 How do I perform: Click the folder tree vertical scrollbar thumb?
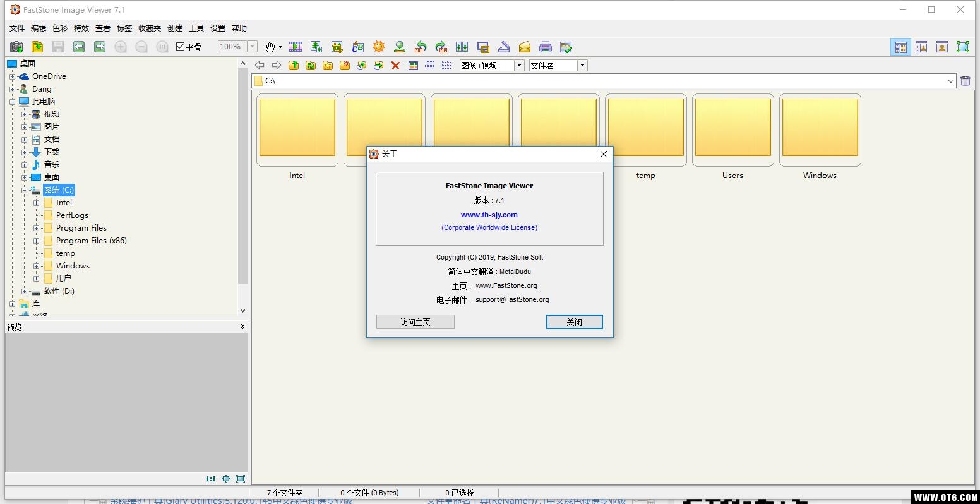(x=243, y=176)
